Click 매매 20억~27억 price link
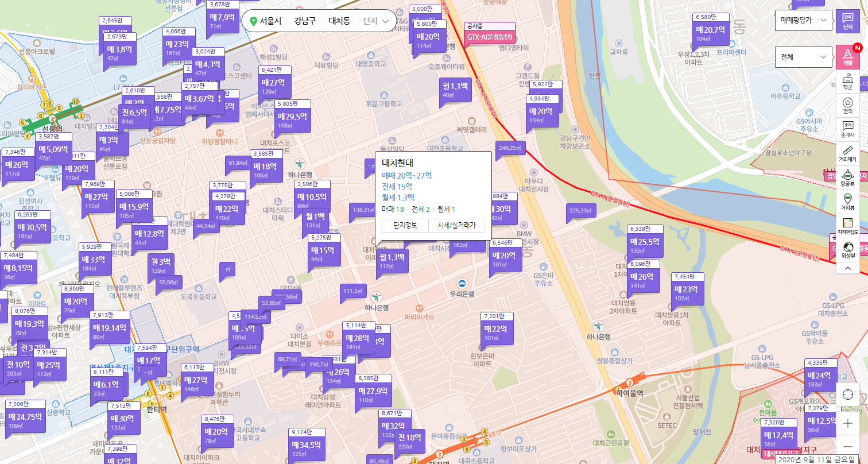Screen dimensions: 868x464 coord(406,175)
